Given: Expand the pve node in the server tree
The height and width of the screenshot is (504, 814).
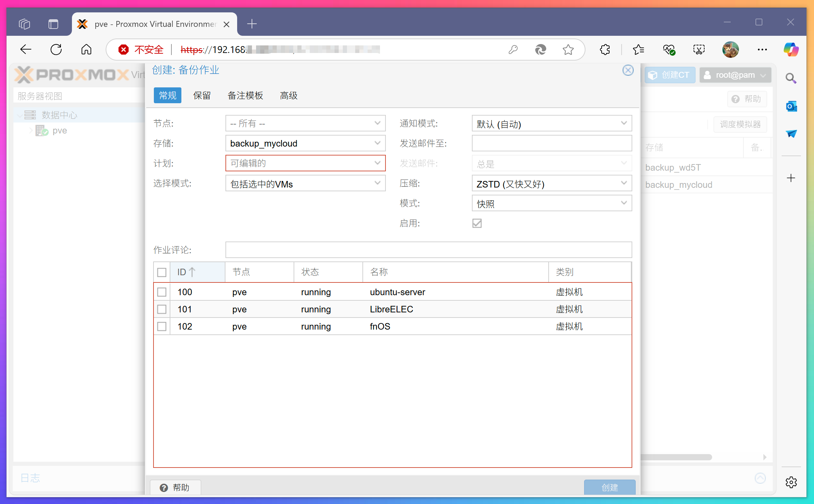Looking at the screenshot, I should tap(30, 130).
